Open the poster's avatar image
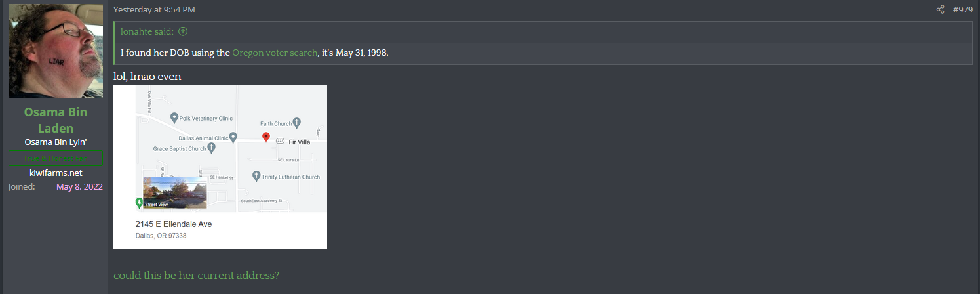The width and height of the screenshot is (980, 294). pyautogui.click(x=56, y=51)
